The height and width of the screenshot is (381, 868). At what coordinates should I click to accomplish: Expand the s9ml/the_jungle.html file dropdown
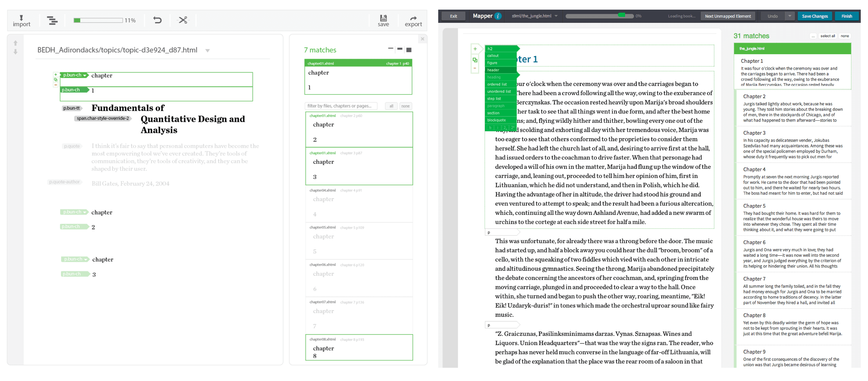[556, 16]
